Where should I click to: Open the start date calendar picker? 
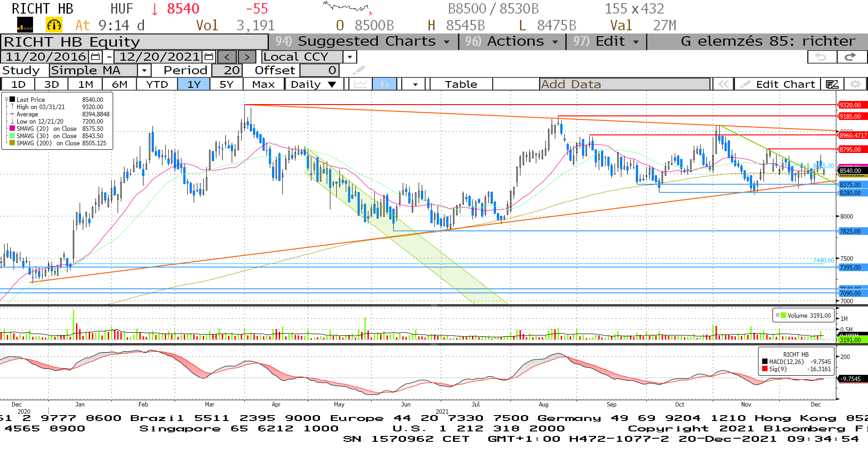click(x=95, y=57)
